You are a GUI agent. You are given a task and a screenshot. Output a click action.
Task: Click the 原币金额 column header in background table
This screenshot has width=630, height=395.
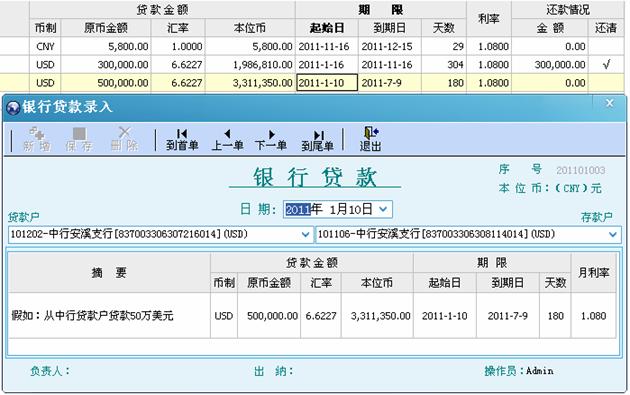pyautogui.click(x=106, y=28)
